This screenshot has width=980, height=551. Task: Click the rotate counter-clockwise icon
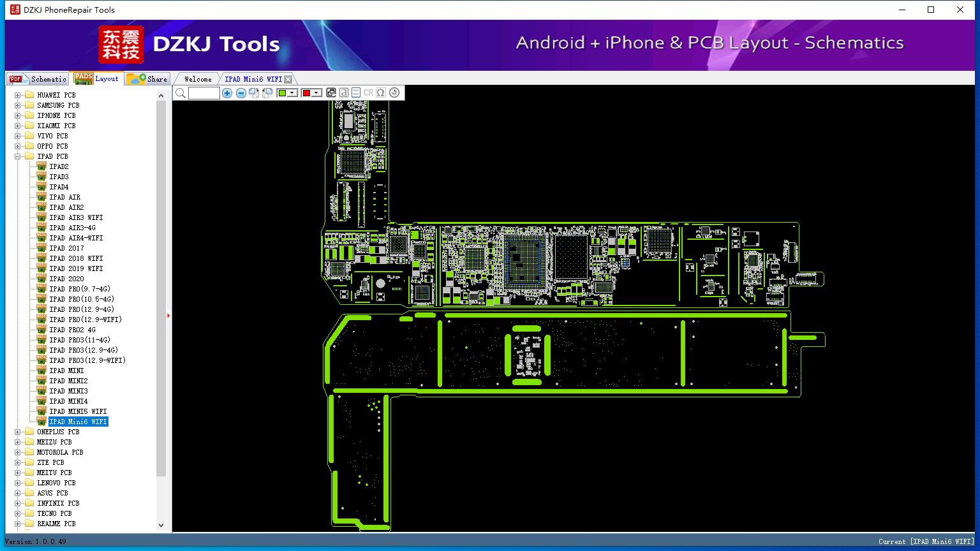coord(267,93)
